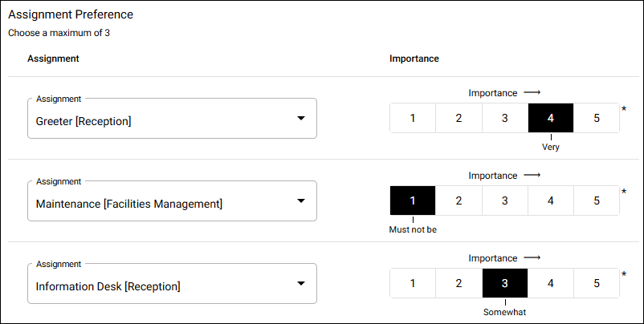
Task: Set Greeter importance to 1
Action: [x=413, y=118]
